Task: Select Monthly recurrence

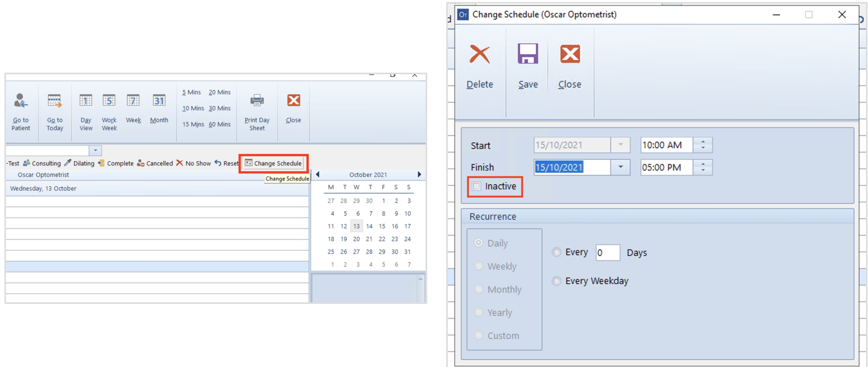Action: [x=479, y=289]
